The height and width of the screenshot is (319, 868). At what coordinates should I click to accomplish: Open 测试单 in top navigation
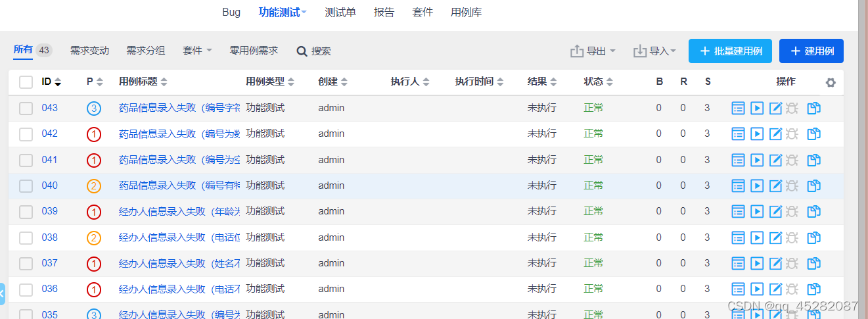pos(340,12)
